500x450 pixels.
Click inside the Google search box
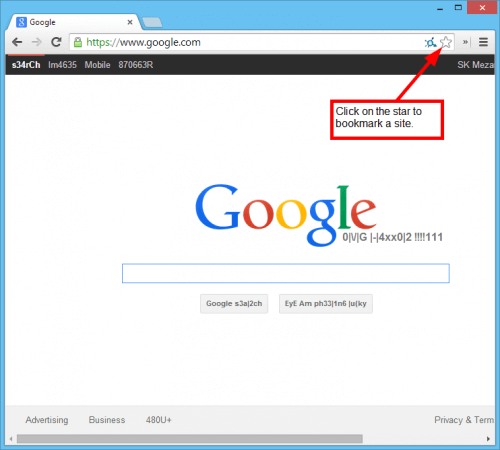coord(286,273)
